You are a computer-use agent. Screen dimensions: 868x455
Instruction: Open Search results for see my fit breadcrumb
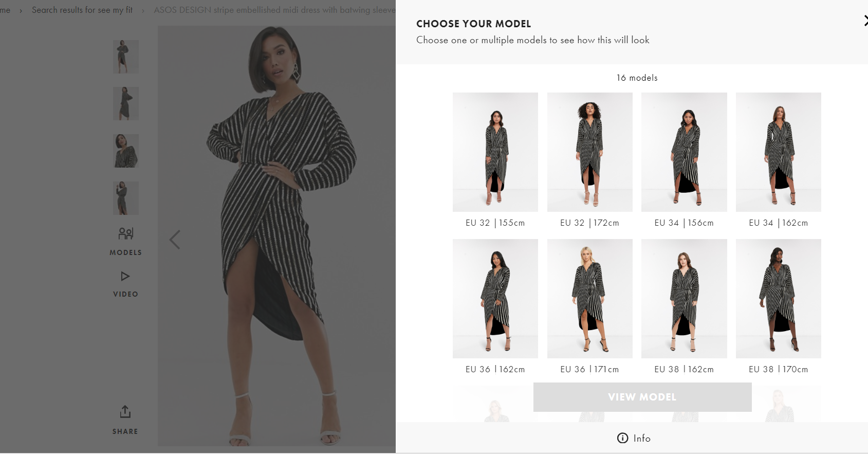[82, 10]
